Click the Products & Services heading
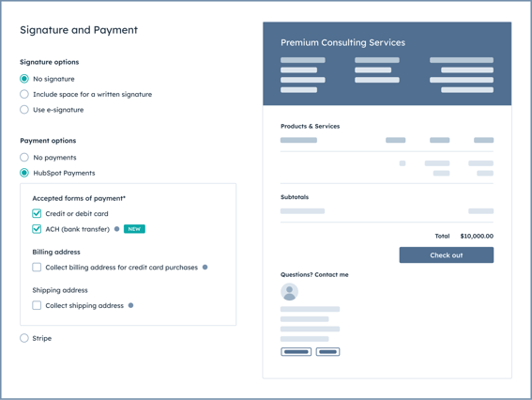 311,126
